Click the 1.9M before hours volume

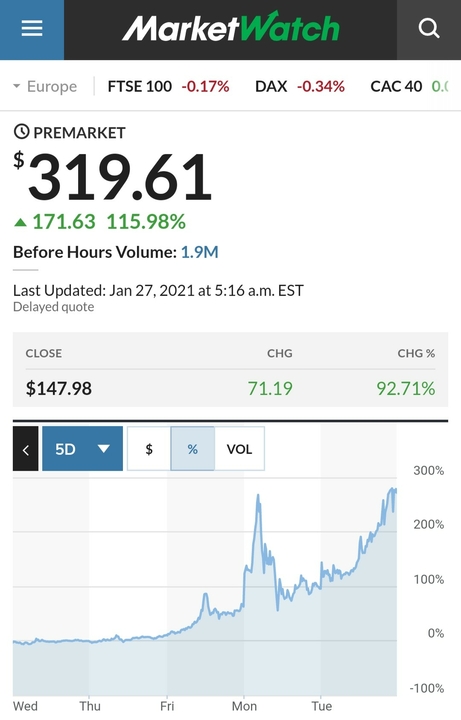point(200,252)
